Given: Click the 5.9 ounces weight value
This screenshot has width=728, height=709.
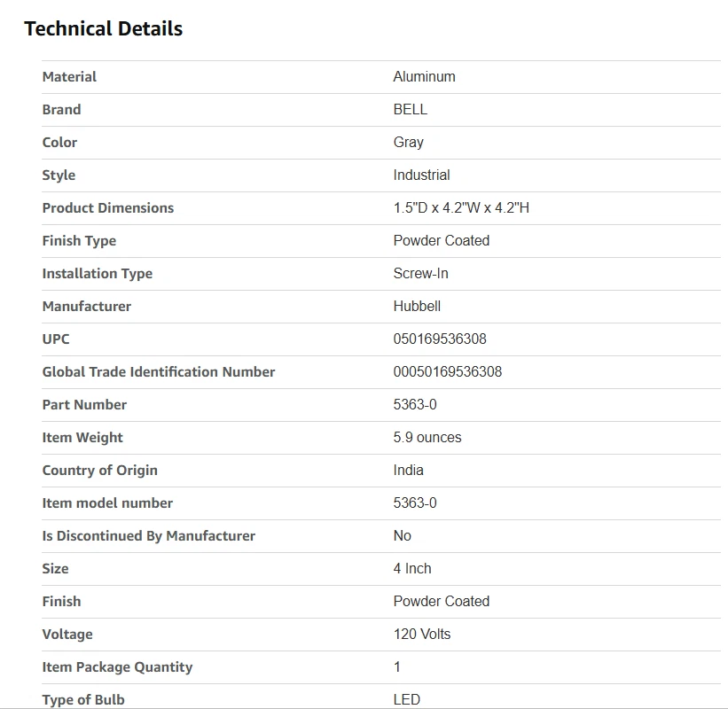Looking at the screenshot, I should pyautogui.click(x=427, y=438).
